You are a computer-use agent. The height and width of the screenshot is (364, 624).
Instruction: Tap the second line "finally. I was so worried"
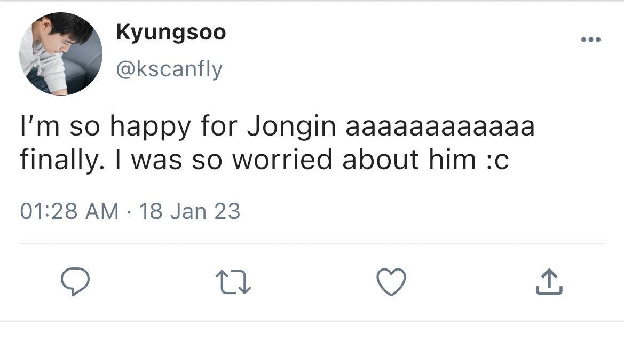coord(176,160)
